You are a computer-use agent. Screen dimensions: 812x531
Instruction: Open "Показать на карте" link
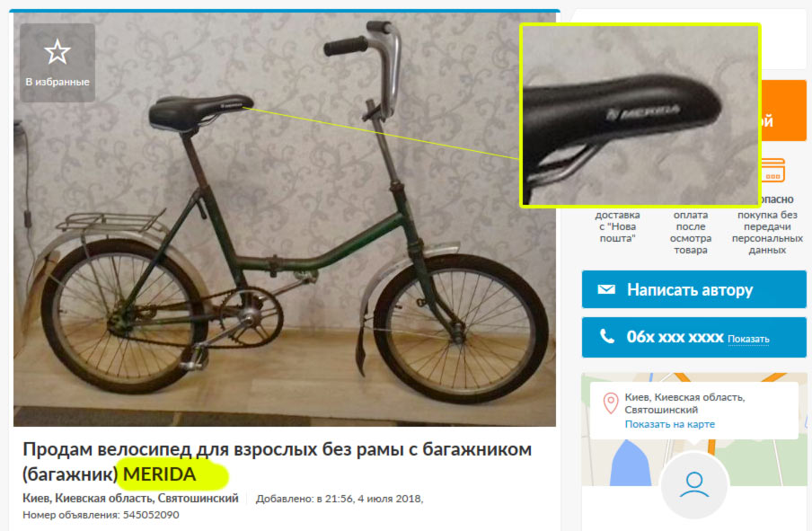[669, 424]
